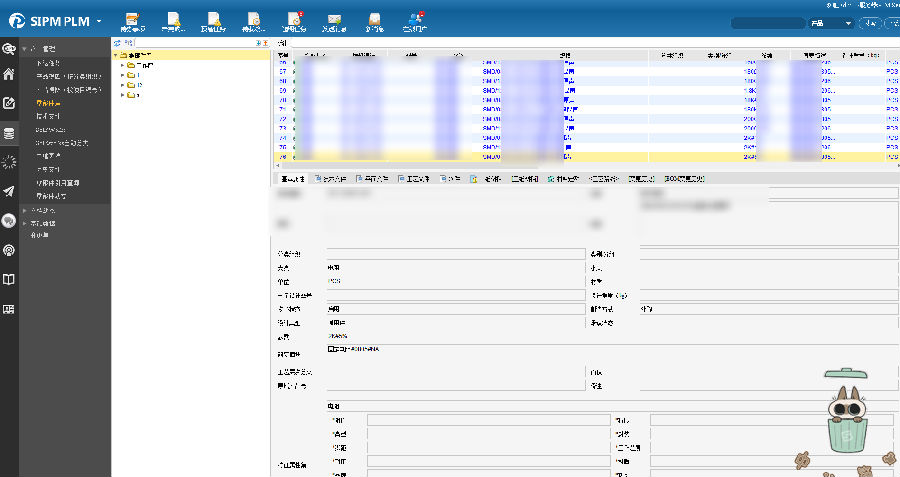Select the database stack icon in sidebar
The height and width of the screenshot is (477, 900).
[x=9, y=133]
